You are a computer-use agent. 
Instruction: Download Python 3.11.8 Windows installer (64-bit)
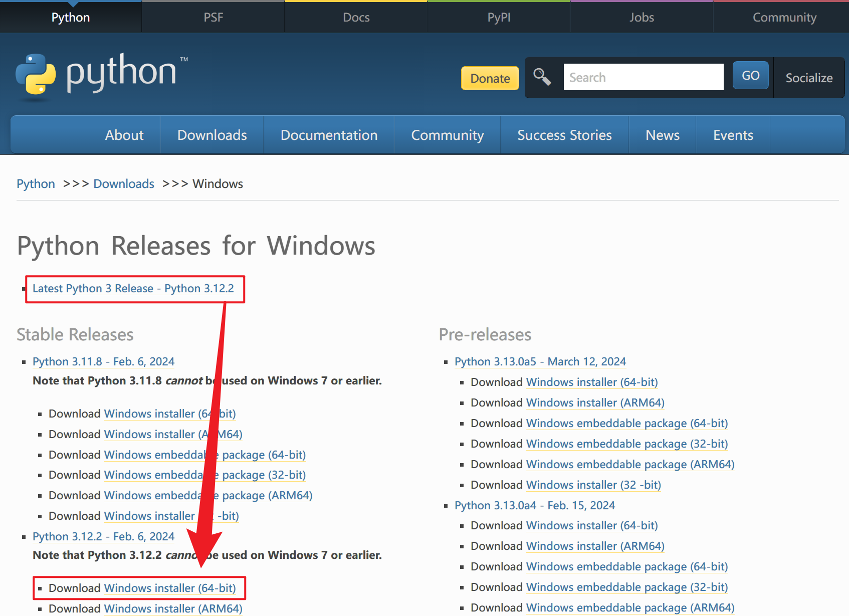170,414
